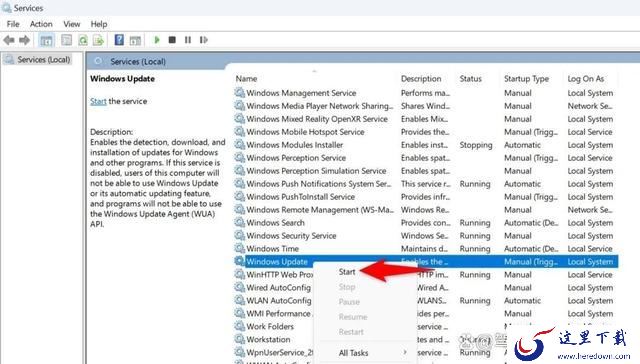The image size is (640, 364).
Task: Click gear icon of Windows Management Service
Action: [x=240, y=93]
